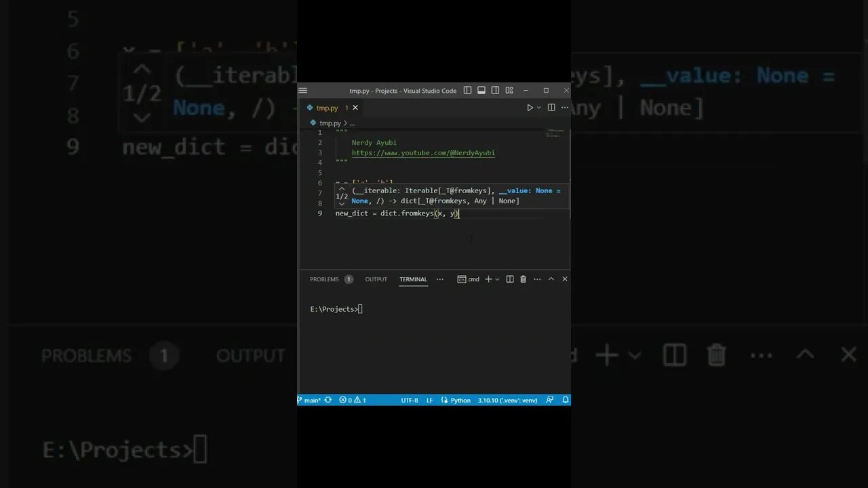Select interpreter 3.10.10 ('.venv': venv)
The height and width of the screenshot is (488, 868).
(x=507, y=401)
